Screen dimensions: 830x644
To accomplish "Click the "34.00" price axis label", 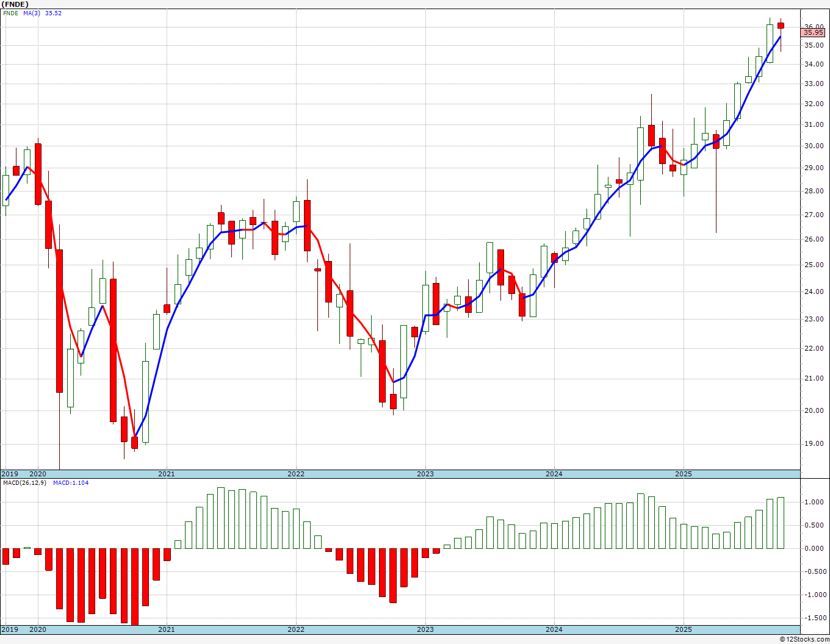I will (814, 64).
